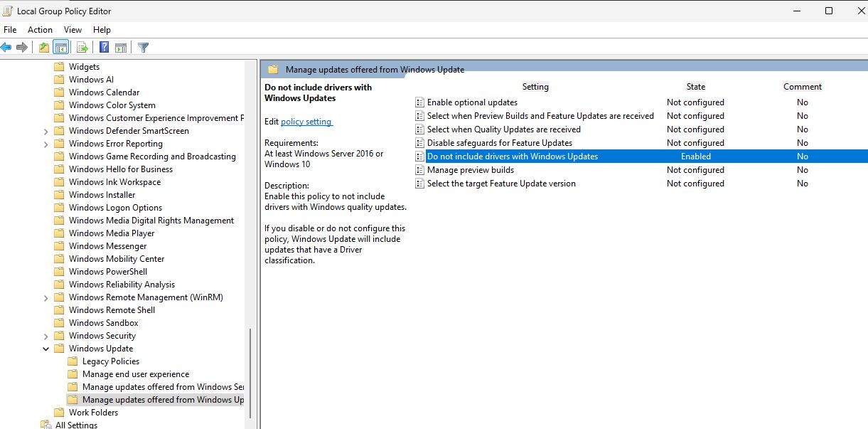Select Windows Hello for Business folder
Viewport: 868px width, 429px height.
tap(121, 169)
